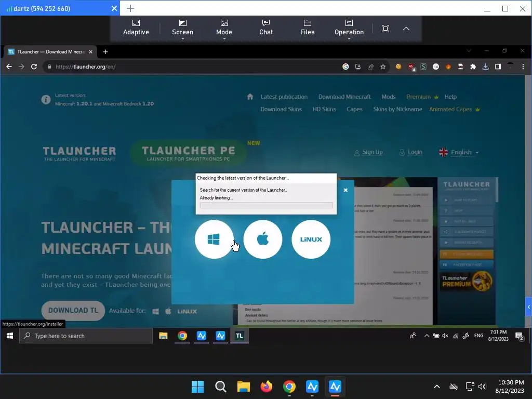Open the Adaptive display option
Image resolution: width=532 pixels, height=399 pixels.
pyautogui.click(x=136, y=28)
